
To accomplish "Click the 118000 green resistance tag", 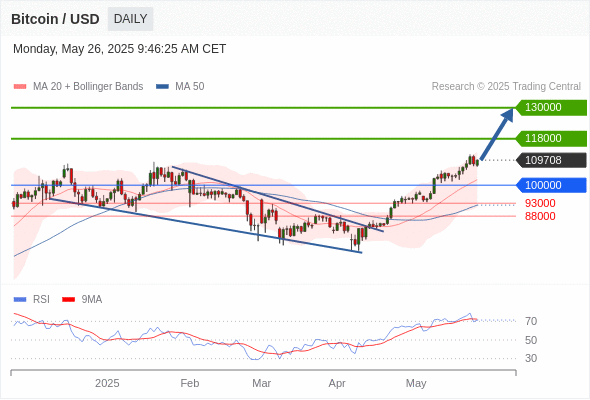I will (x=551, y=138).
